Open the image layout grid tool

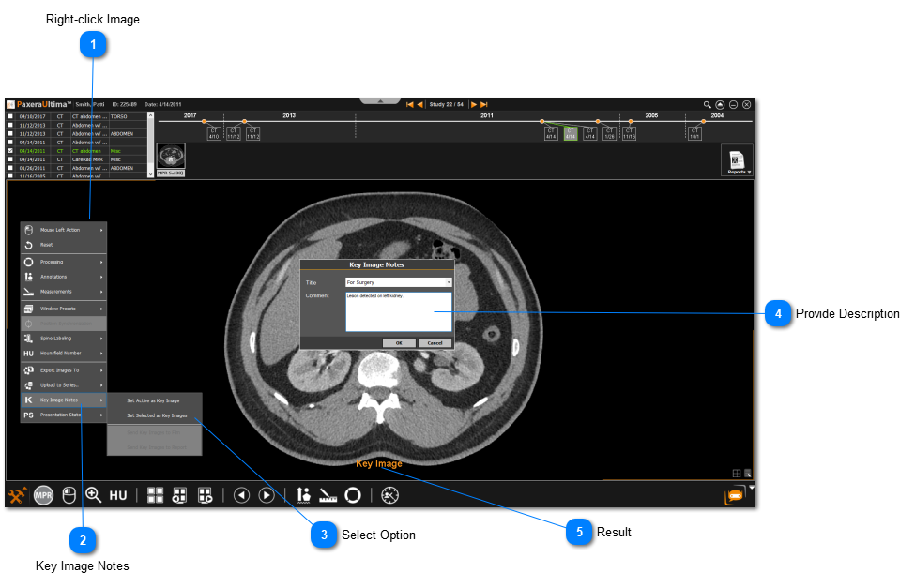[155, 495]
